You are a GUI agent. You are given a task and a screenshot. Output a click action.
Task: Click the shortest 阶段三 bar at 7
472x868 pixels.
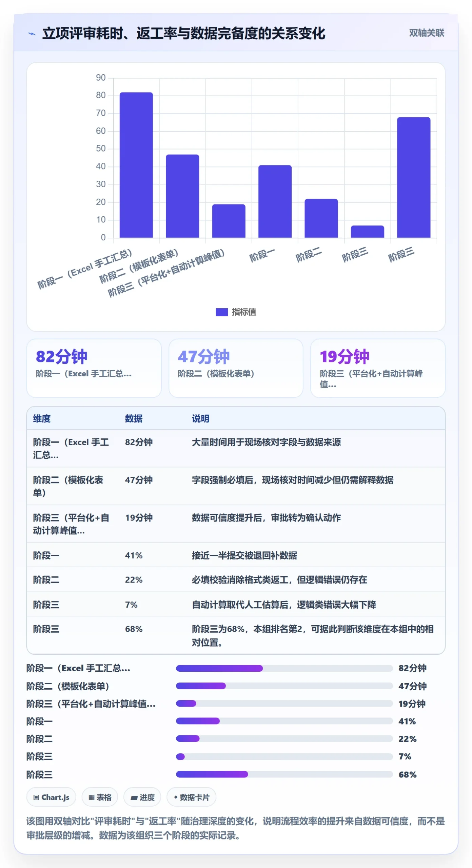pos(367,231)
